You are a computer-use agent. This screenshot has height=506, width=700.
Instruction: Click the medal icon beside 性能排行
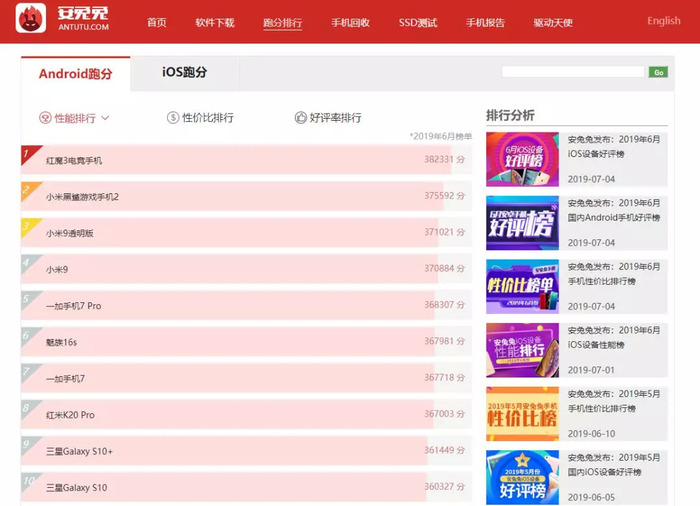tap(45, 118)
